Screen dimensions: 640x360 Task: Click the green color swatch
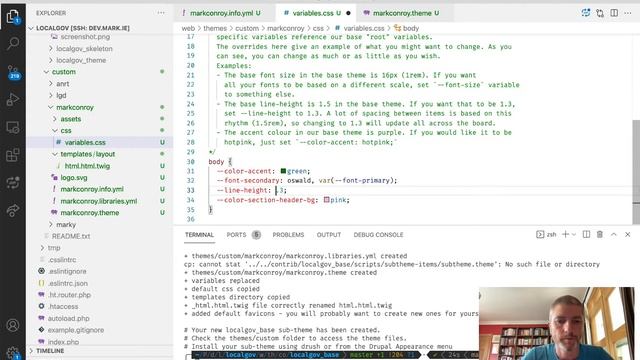(x=283, y=171)
